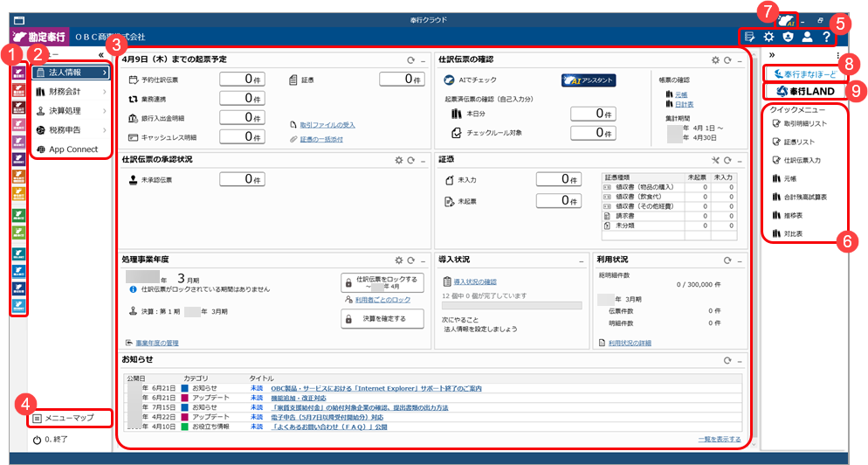Open 証憑の一括添付 link
Image resolution: width=868 pixels, height=465 pixels.
321,139
